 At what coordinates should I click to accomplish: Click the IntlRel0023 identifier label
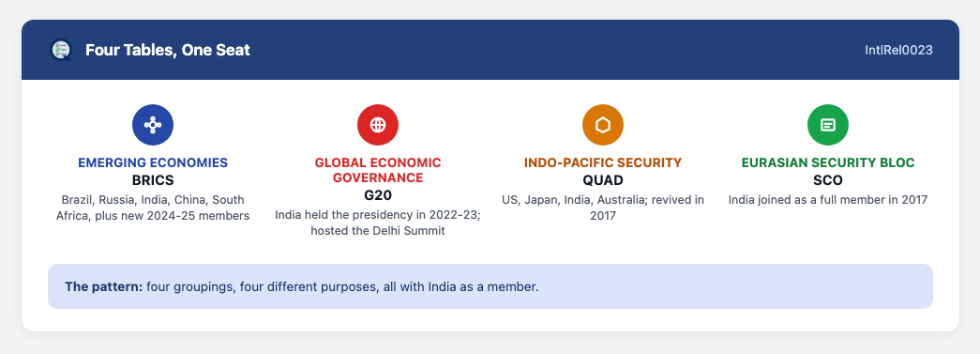point(898,50)
